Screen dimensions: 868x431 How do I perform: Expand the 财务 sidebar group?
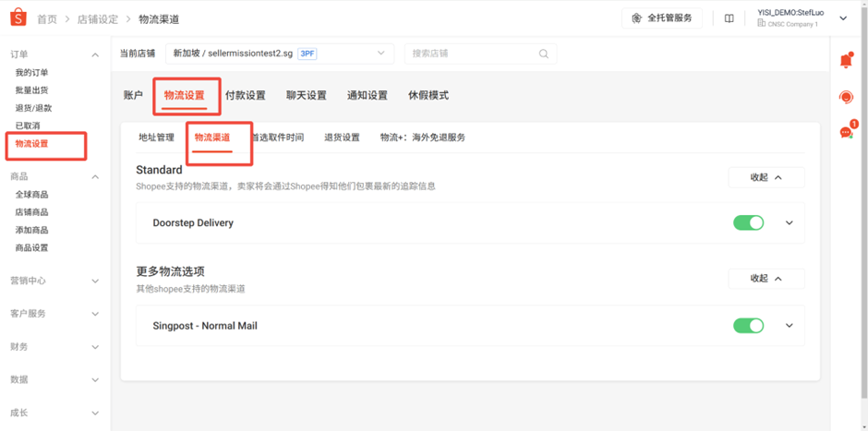click(x=95, y=347)
